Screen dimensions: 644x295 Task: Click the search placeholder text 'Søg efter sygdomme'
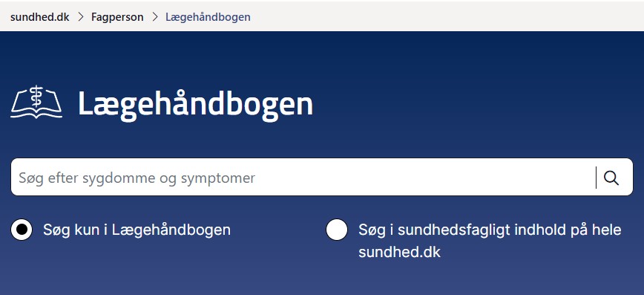(90, 178)
